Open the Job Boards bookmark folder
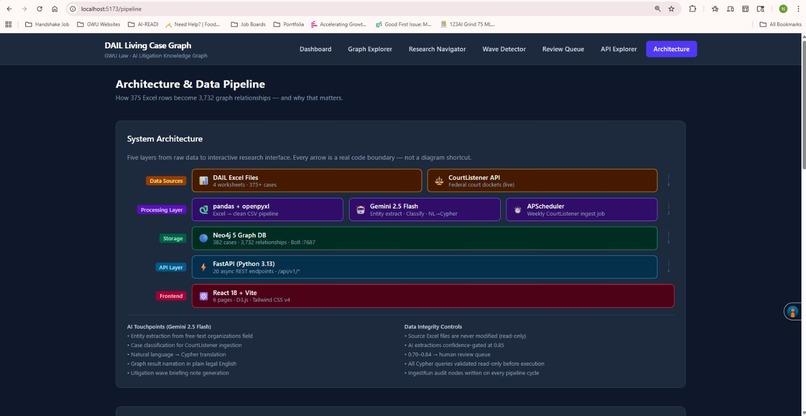This screenshot has width=806, height=416. point(248,24)
